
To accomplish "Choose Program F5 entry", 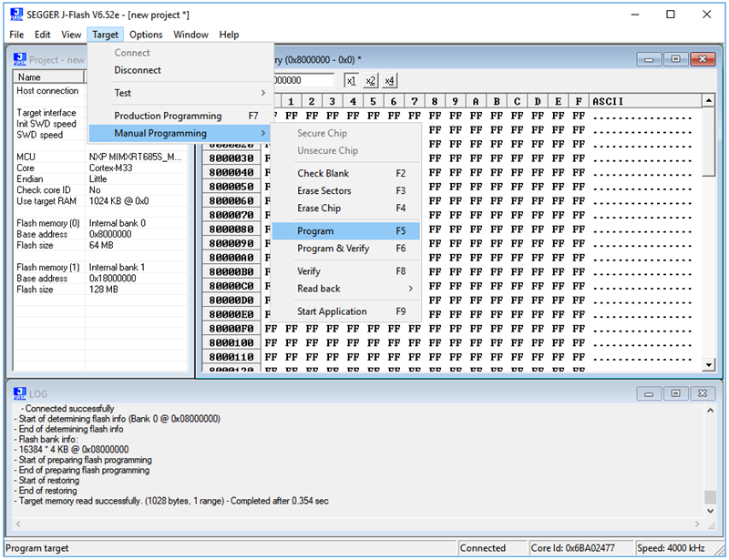I will coord(346,231).
